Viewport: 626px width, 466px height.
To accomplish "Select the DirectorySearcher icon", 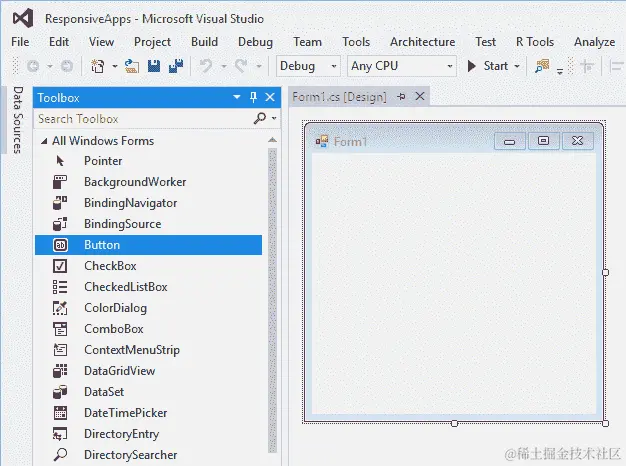I will pyautogui.click(x=60, y=455).
